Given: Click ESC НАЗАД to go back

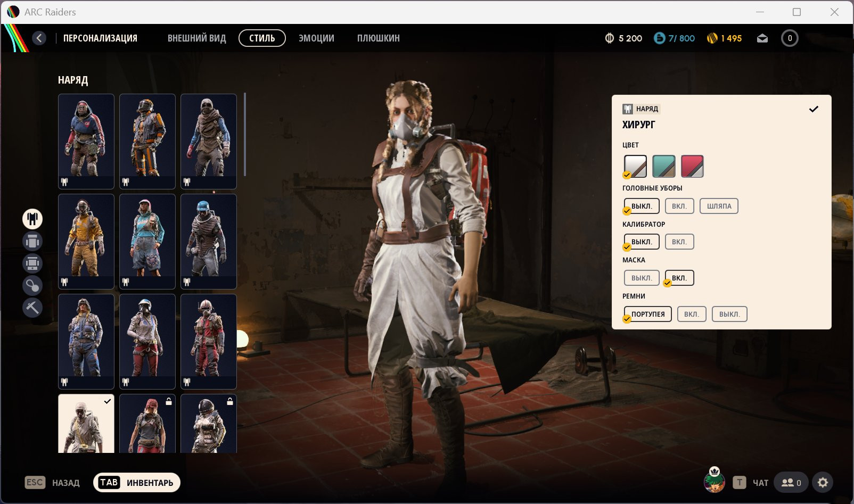Looking at the screenshot, I should click(x=52, y=483).
